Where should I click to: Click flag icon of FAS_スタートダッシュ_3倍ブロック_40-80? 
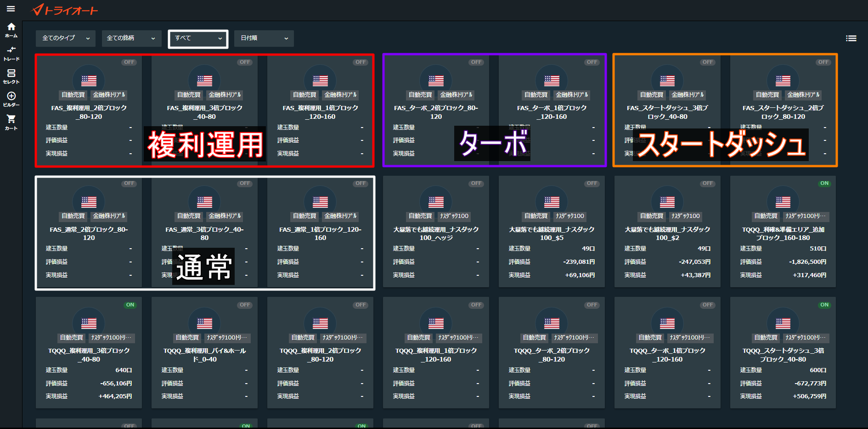(667, 81)
